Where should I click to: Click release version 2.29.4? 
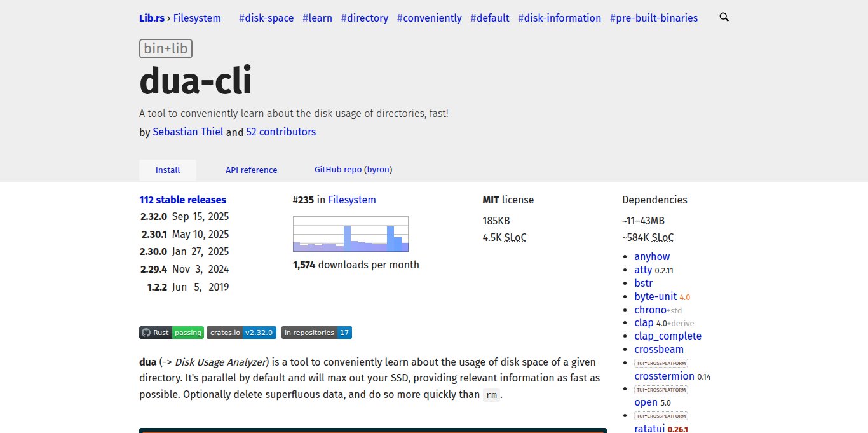tap(154, 269)
